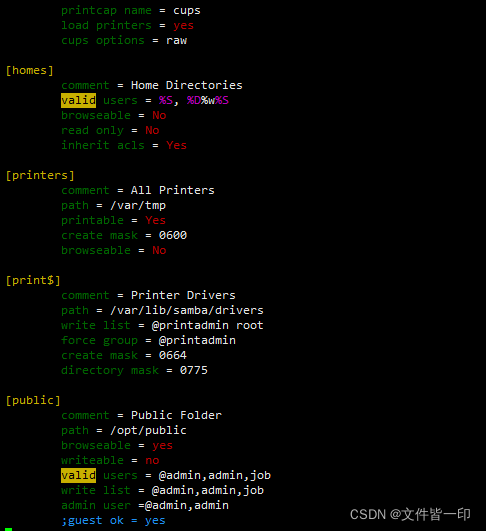
Task: Click the [public] section header
Action: point(33,400)
